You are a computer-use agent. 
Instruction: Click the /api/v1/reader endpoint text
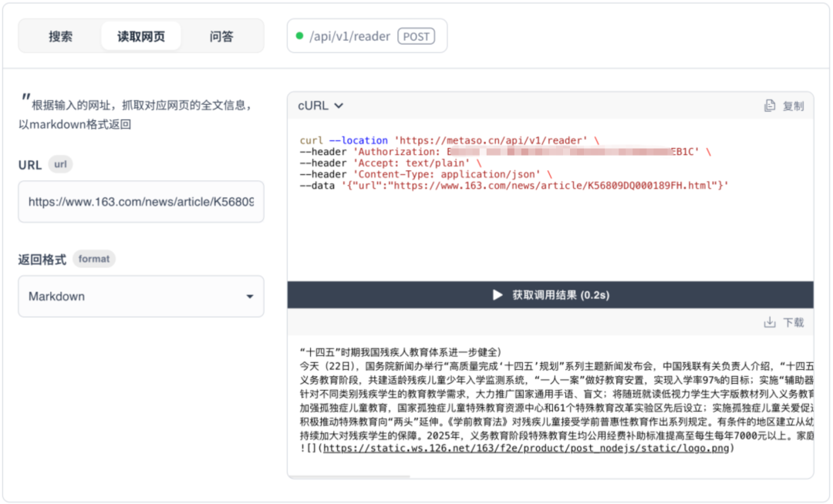pyautogui.click(x=349, y=36)
